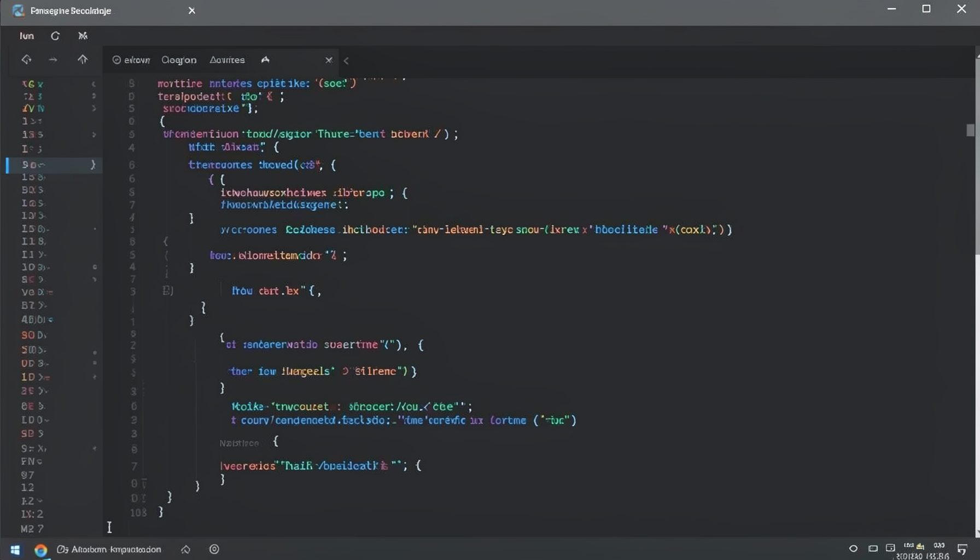Click code text 'ther iow llargeals'

pyautogui.click(x=280, y=371)
